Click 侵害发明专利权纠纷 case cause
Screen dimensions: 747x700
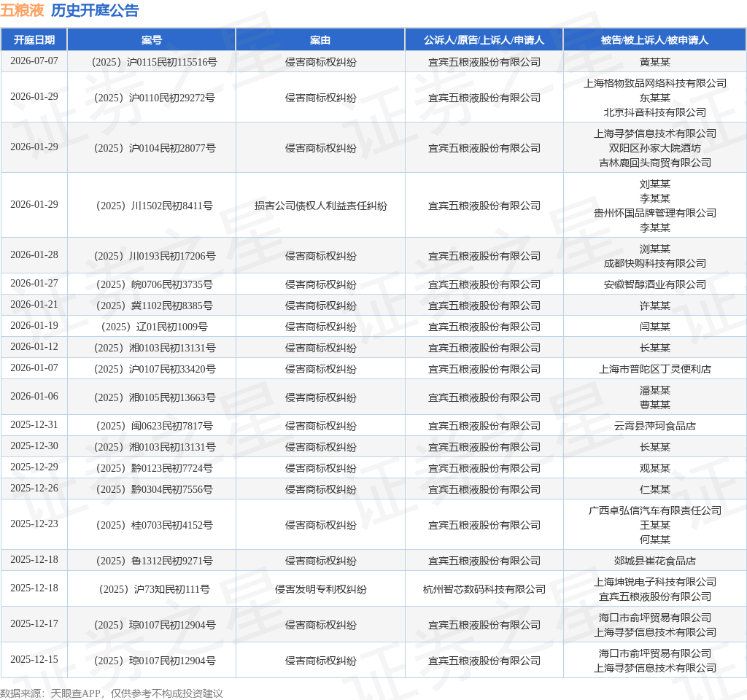320,589
